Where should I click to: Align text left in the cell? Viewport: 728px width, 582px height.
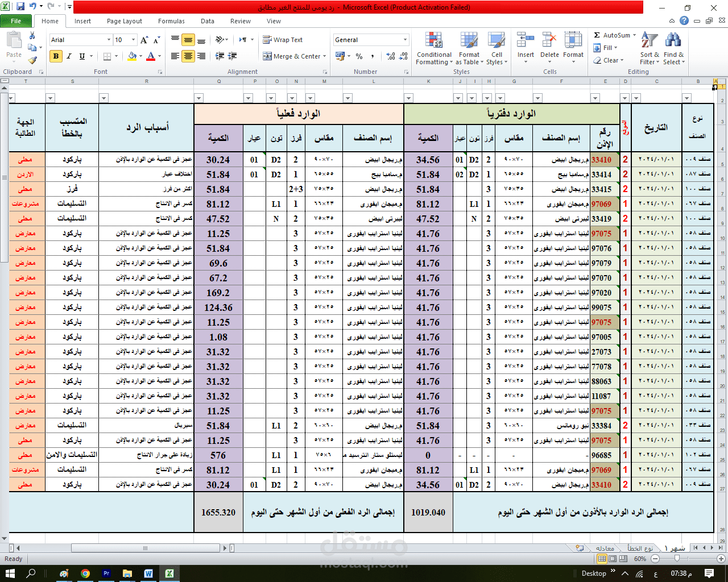coord(175,56)
